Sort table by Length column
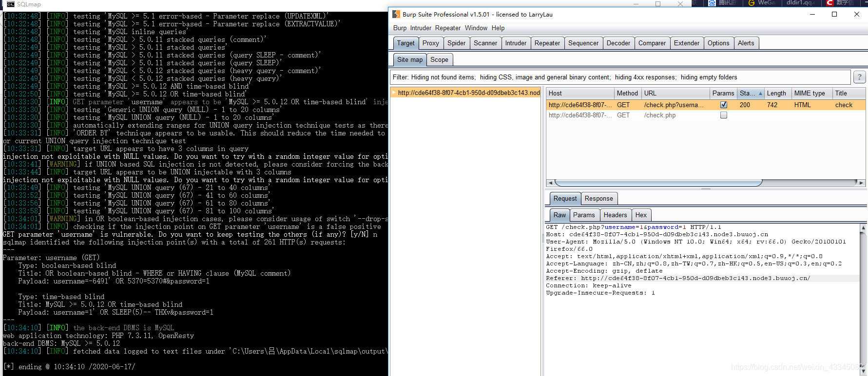The image size is (868, 376). click(x=778, y=93)
